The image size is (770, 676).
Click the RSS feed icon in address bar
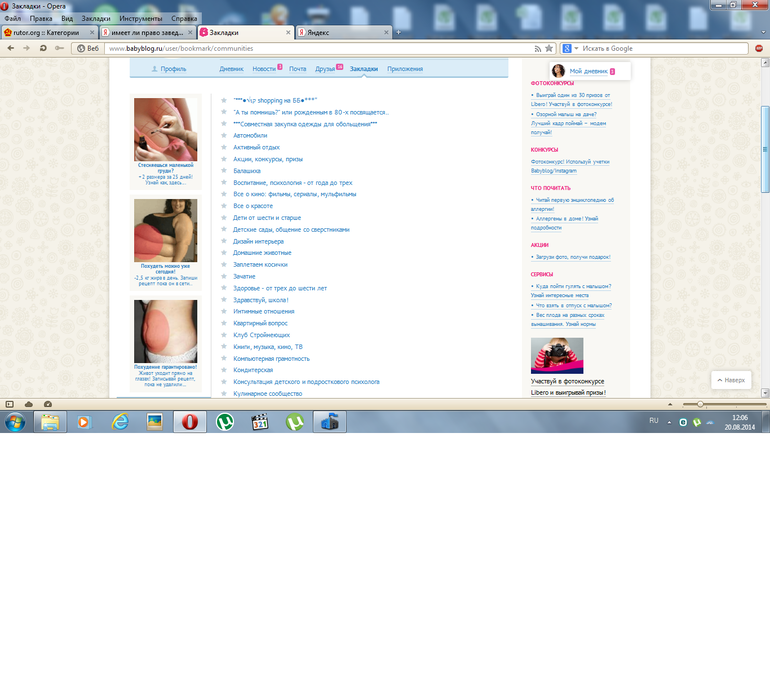coord(538,48)
